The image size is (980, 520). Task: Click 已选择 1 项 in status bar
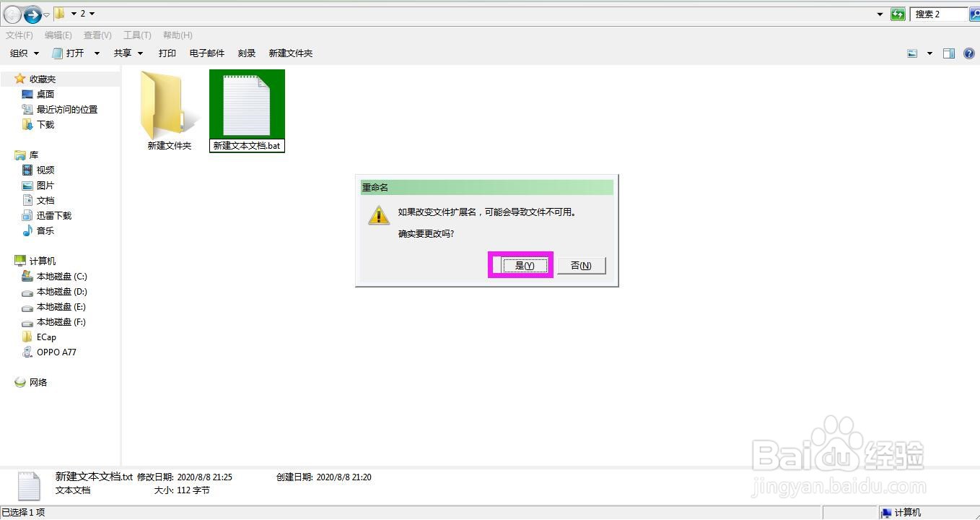pyautogui.click(x=23, y=513)
